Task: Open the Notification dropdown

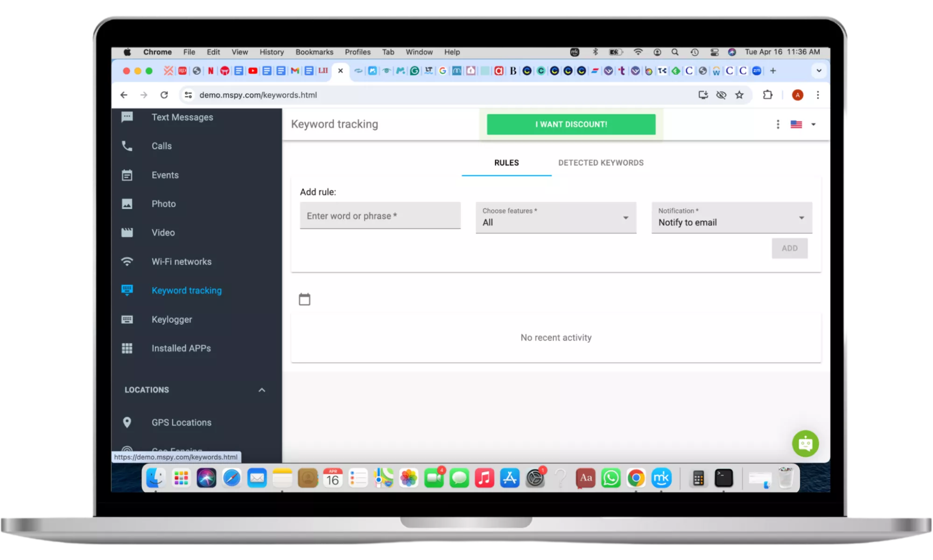Action: tap(731, 217)
